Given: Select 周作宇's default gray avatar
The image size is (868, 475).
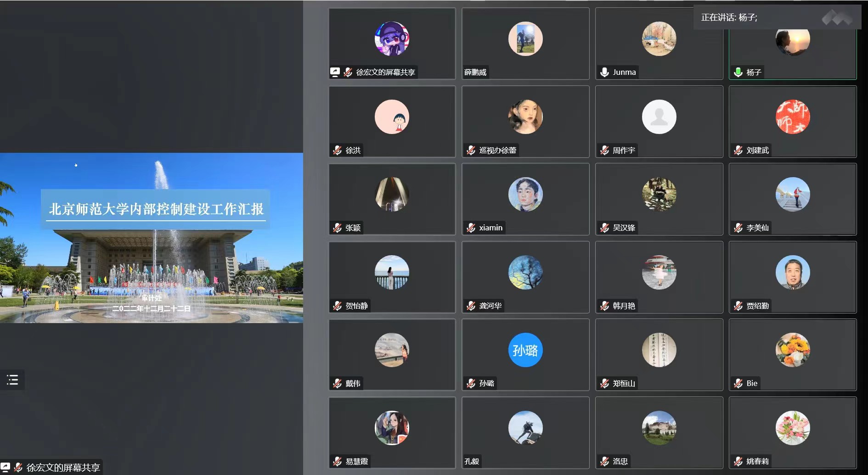Looking at the screenshot, I should pos(659,117).
